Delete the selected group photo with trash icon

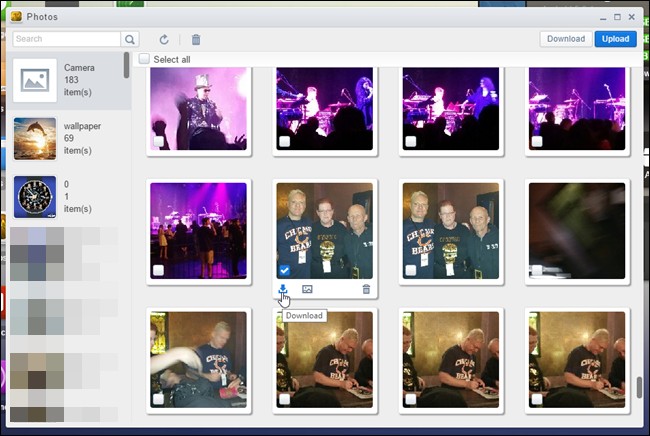point(366,289)
